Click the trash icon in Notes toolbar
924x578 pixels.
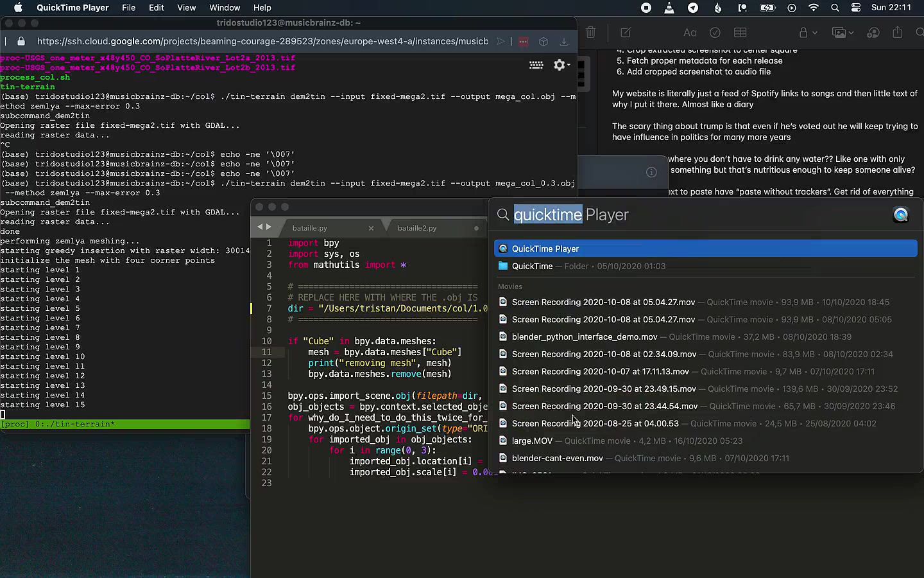590,32
